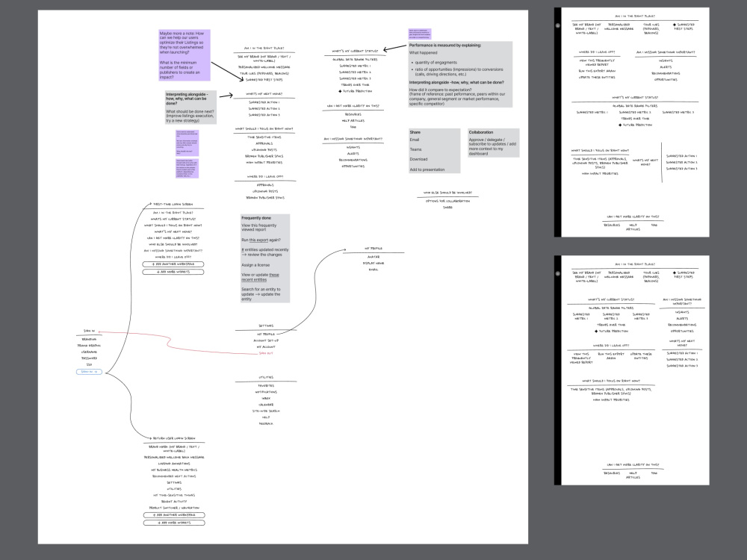The height and width of the screenshot is (560, 747).
Task: Select "Recommended next actions" text
Action: coord(174,476)
